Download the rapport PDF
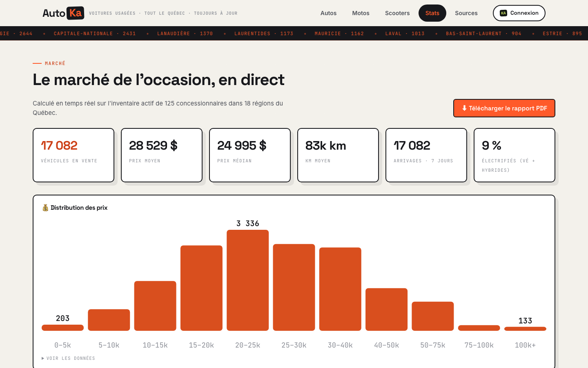 pyautogui.click(x=504, y=108)
